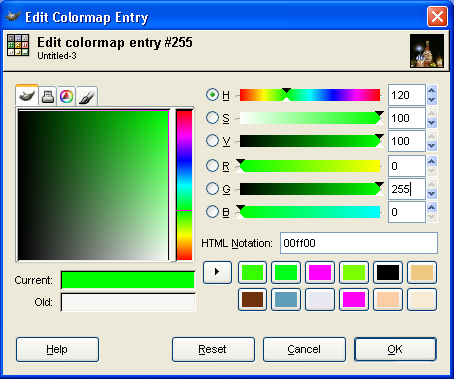
Task: Pick the lime yellow-green history swatch
Action: [x=354, y=272]
